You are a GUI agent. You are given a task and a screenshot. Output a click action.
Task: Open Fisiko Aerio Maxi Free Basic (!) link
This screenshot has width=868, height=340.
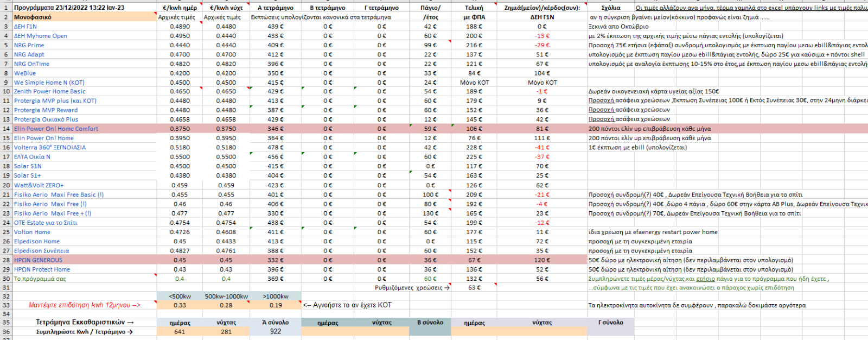tap(59, 194)
